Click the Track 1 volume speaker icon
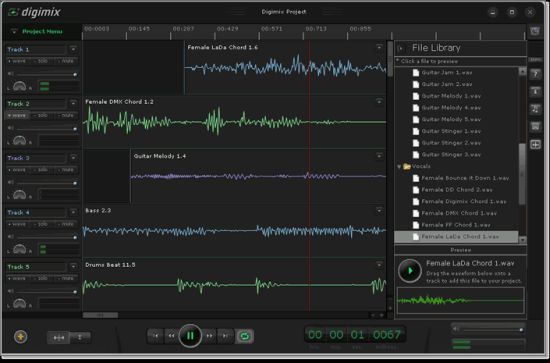 tap(11, 74)
